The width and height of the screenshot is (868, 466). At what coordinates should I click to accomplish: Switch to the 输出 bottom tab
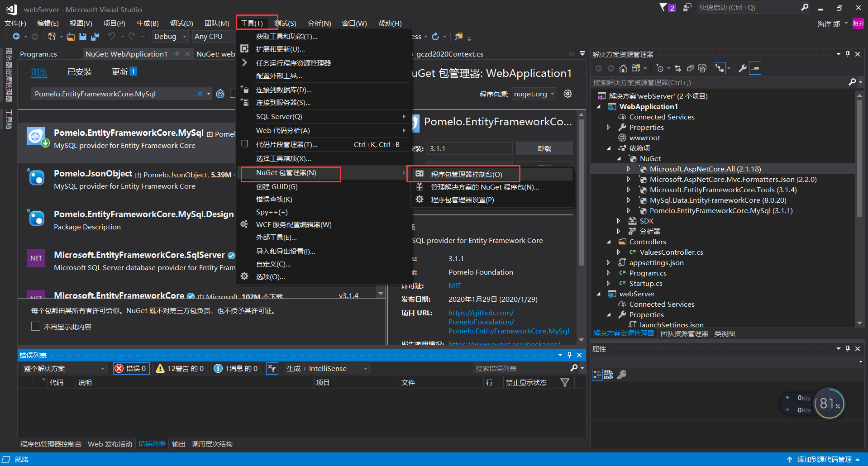pyautogui.click(x=178, y=444)
